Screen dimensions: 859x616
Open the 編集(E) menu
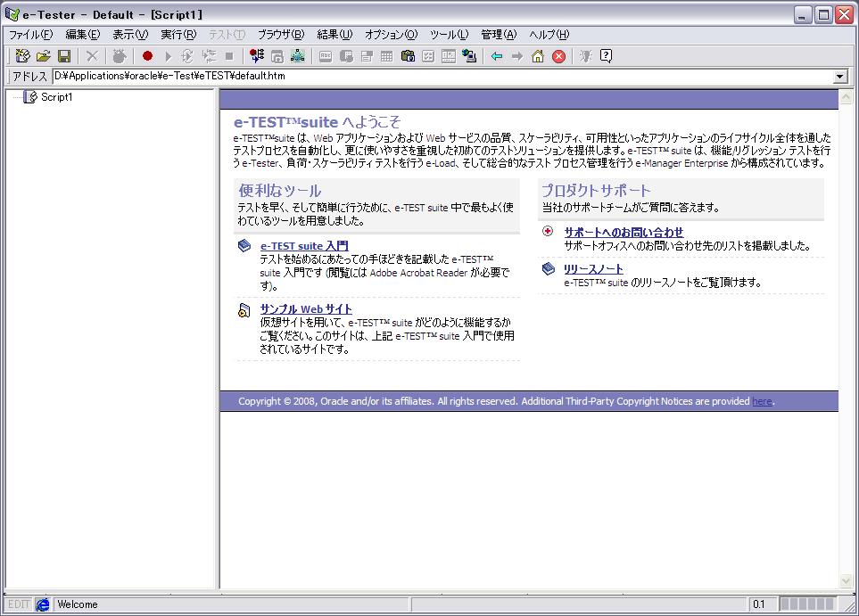coord(83,35)
